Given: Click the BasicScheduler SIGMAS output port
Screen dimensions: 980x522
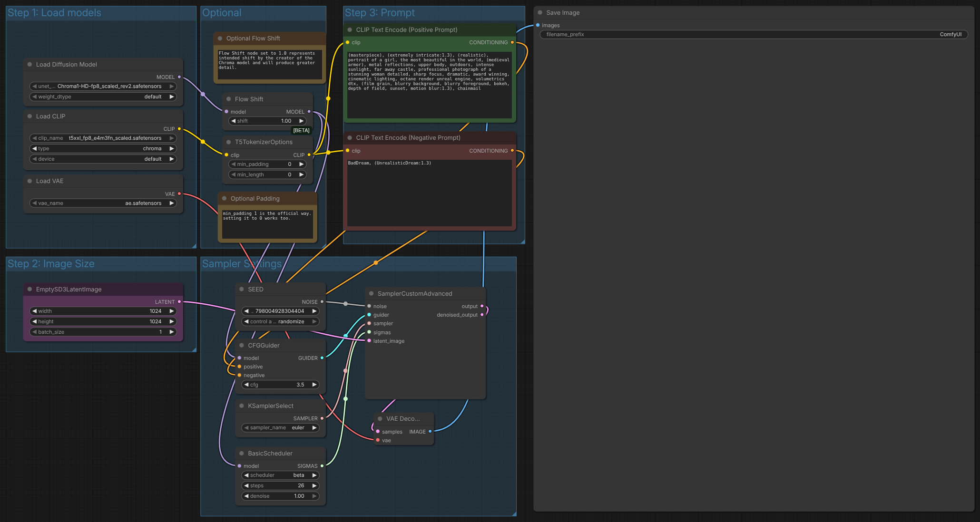Looking at the screenshot, I should click(x=322, y=466).
